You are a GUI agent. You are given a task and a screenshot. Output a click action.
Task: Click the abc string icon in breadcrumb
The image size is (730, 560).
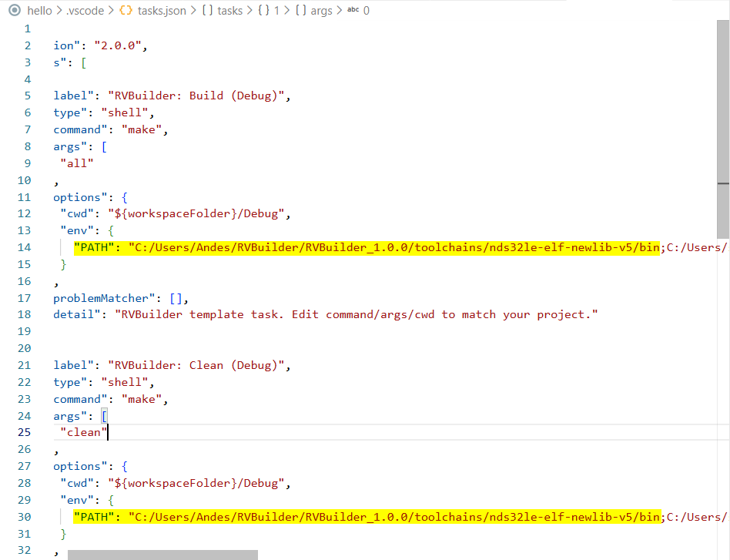tap(353, 11)
